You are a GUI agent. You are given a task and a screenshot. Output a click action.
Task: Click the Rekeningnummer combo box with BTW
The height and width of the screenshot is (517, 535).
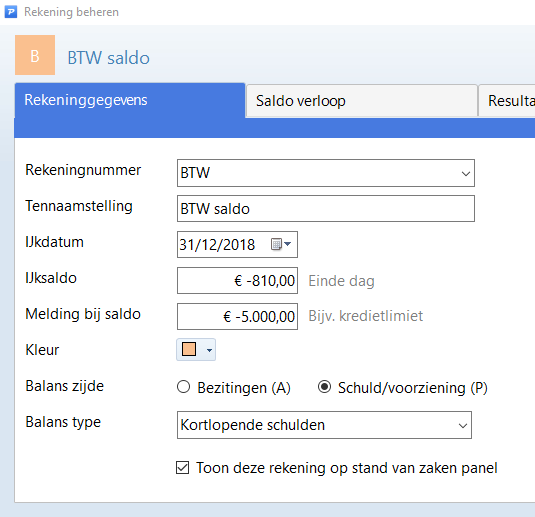[x=326, y=173]
